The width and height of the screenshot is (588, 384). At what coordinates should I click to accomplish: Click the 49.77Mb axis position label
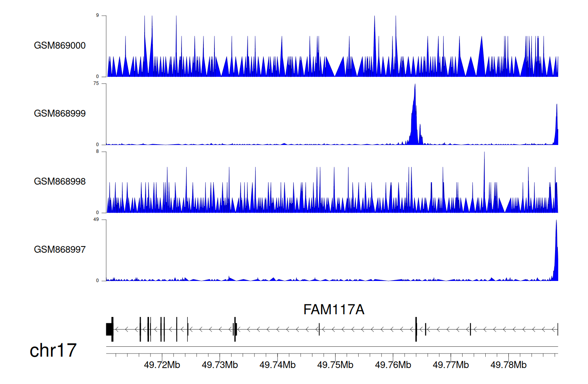click(x=450, y=365)
